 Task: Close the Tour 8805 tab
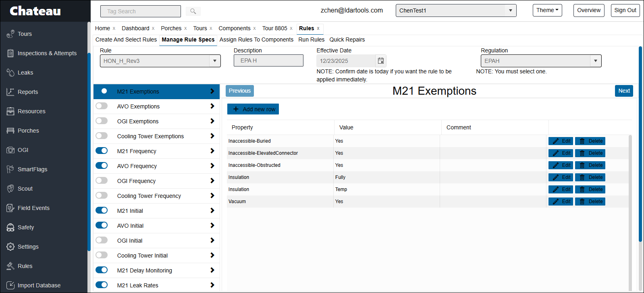pyautogui.click(x=291, y=29)
